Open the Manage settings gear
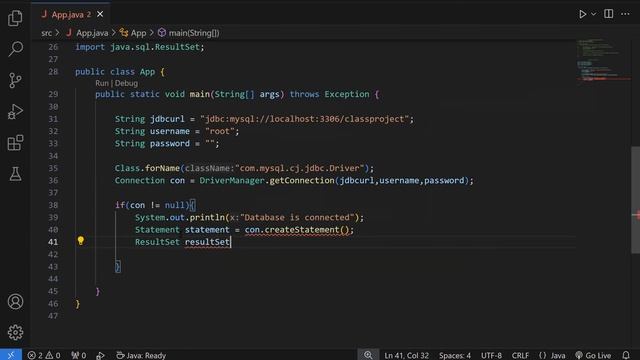 coord(15,333)
